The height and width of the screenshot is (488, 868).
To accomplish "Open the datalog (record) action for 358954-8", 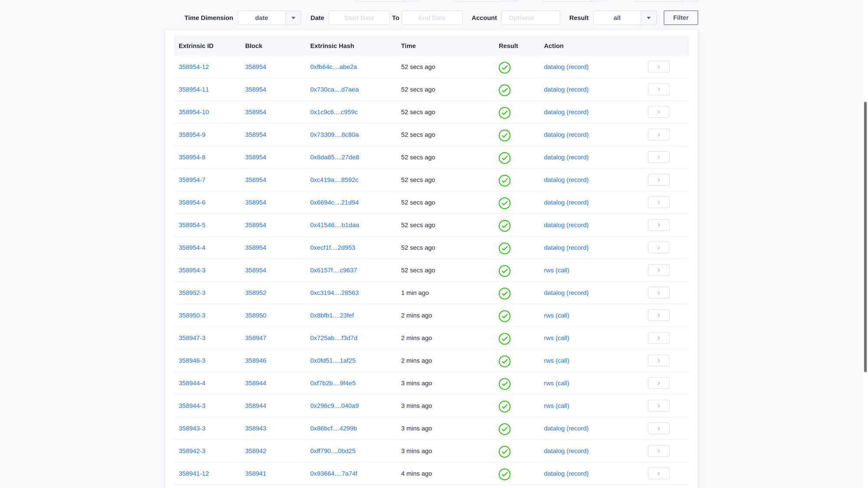I will [566, 157].
